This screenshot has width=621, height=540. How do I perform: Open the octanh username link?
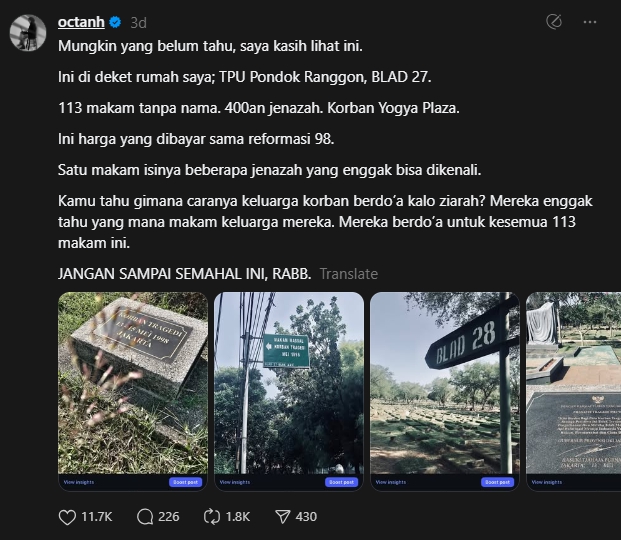point(81,22)
